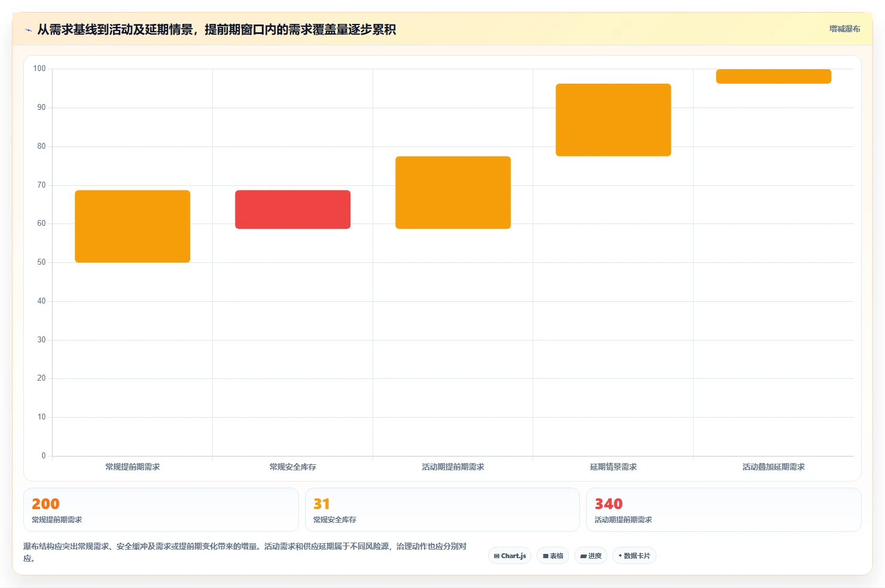Click the x-axis label 常规提前期需求
The image size is (885, 588).
tap(133, 467)
